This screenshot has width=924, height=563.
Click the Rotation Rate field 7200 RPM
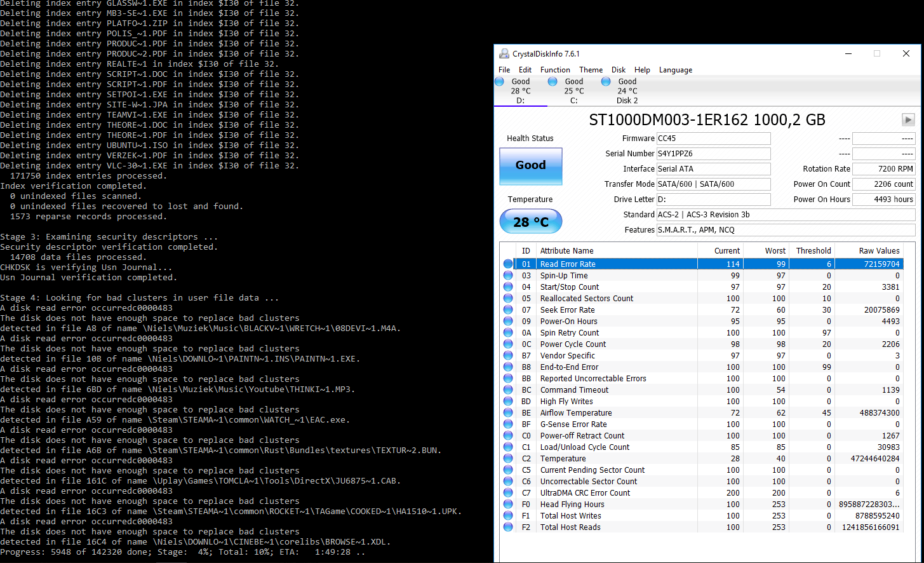tap(883, 169)
